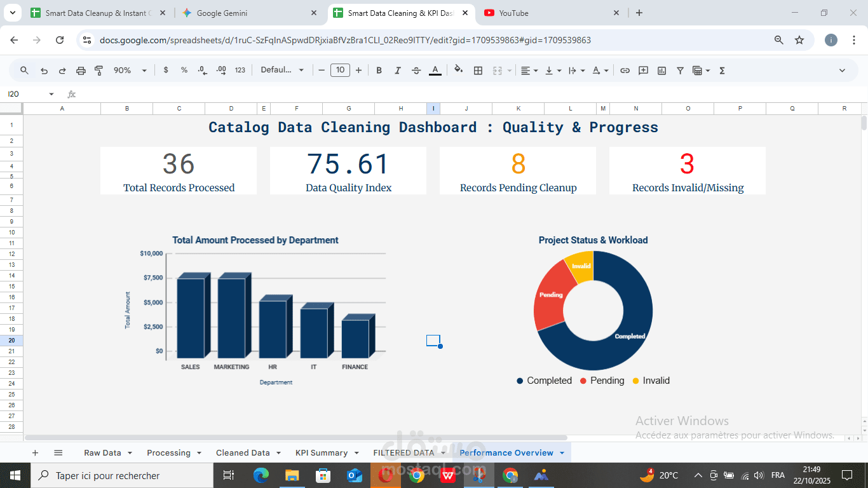Screen dimensions: 868x488
Task: Collapse the toolbar with chevron
Action: point(843,71)
